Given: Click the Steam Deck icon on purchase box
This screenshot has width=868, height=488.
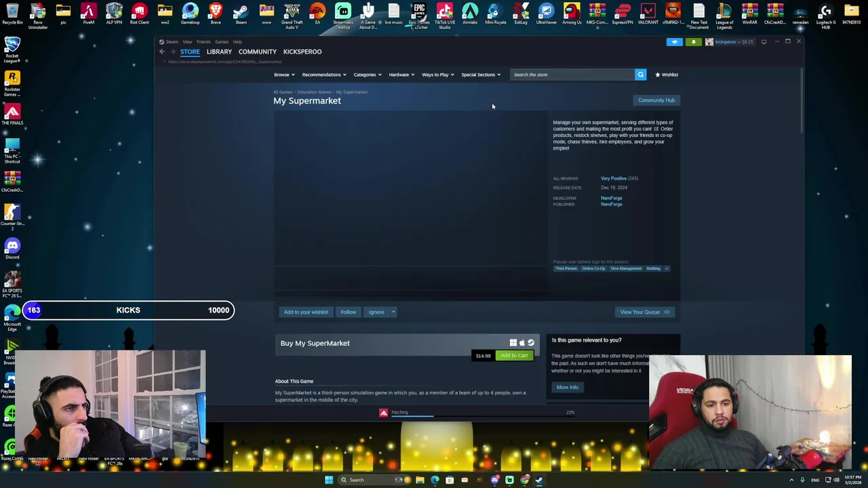Looking at the screenshot, I should pos(531,343).
